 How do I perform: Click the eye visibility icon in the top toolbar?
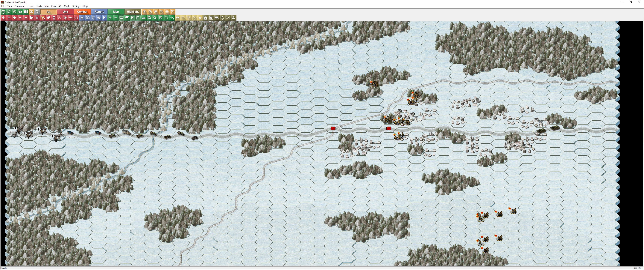pyautogui.click(x=20, y=12)
